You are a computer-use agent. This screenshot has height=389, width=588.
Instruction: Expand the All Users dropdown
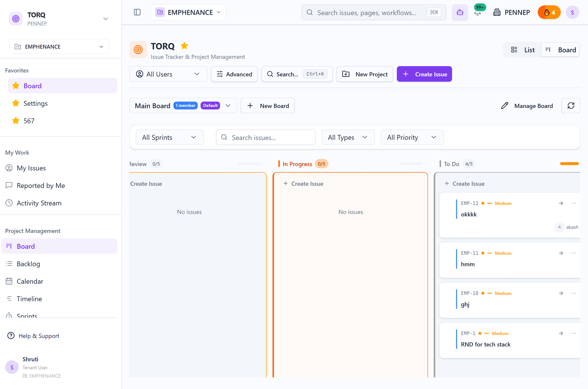coord(168,74)
